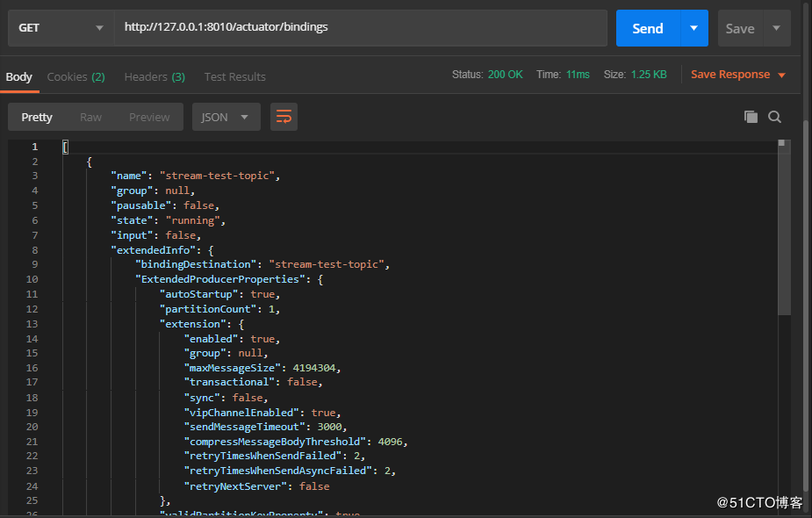The image size is (812, 518).
Task: Switch to the Body tab
Action: pos(19,76)
